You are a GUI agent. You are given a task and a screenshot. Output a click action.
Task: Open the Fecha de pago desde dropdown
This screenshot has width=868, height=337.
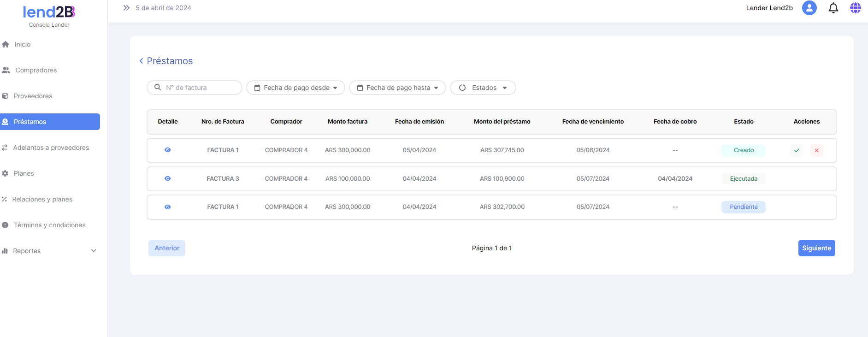(x=295, y=88)
